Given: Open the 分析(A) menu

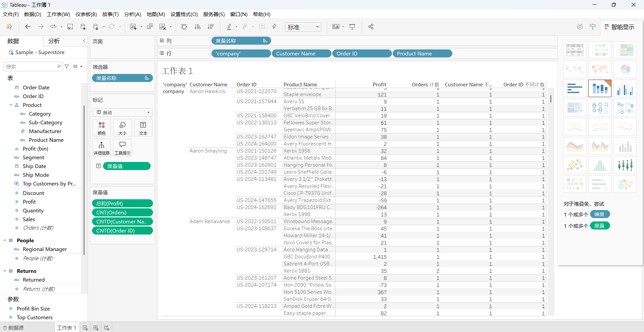Looking at the screenshot, I should pos(133,14).
